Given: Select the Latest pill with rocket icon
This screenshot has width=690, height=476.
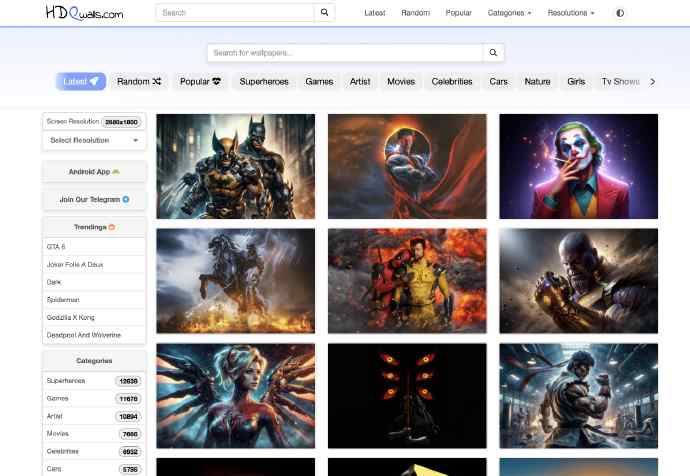Looking at the screenshot, I should (80, 81).
